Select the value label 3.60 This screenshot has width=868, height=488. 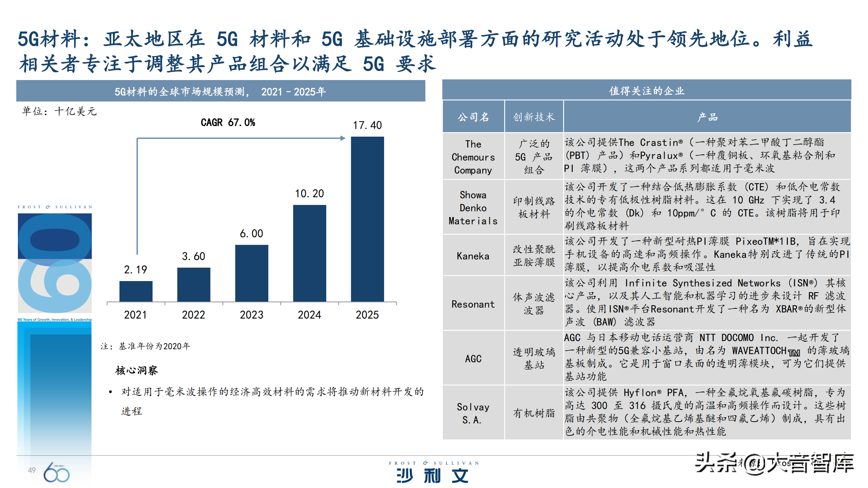pyautogui.click(x=193, y=256)
